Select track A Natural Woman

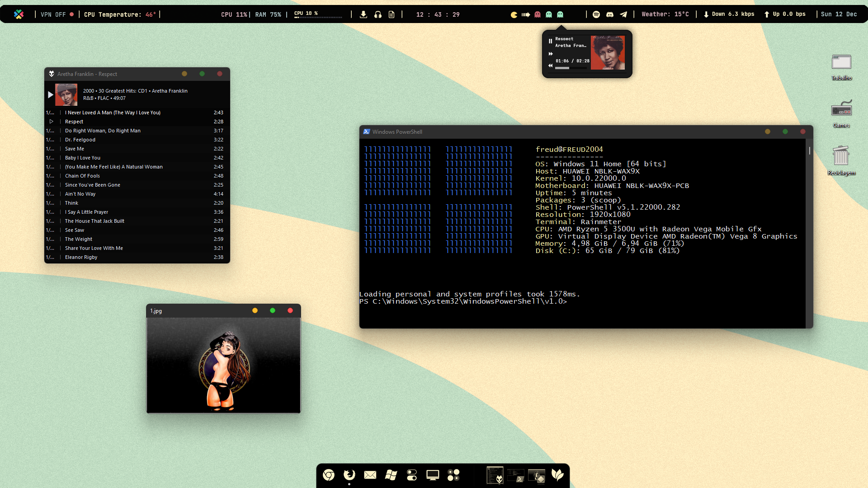(137, 167)
